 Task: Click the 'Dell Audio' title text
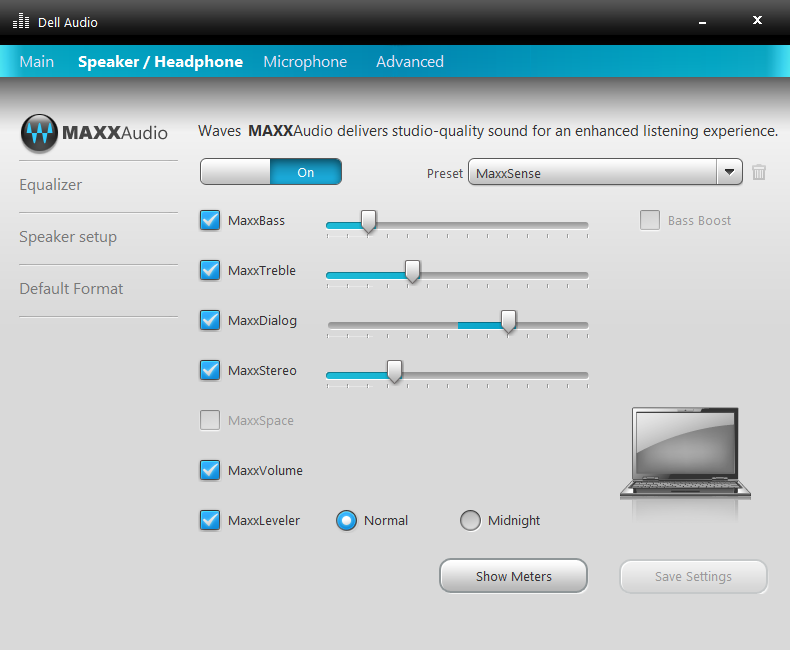68,22
